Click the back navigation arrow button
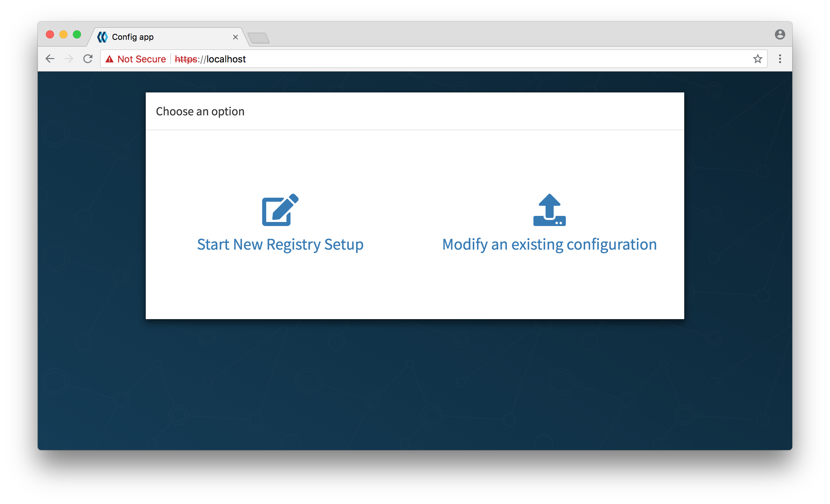830x504 pixels. pyautogui.click(x=50, y=59)
